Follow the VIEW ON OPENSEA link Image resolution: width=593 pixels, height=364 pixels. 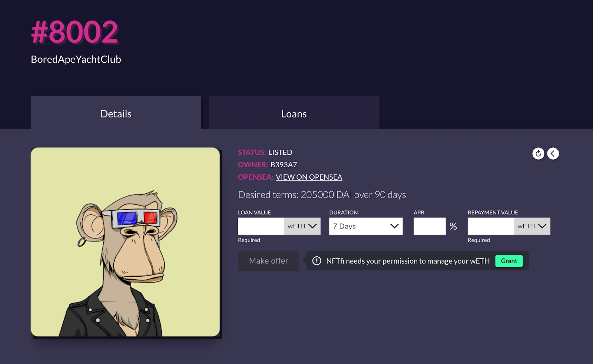coord(309,177)
